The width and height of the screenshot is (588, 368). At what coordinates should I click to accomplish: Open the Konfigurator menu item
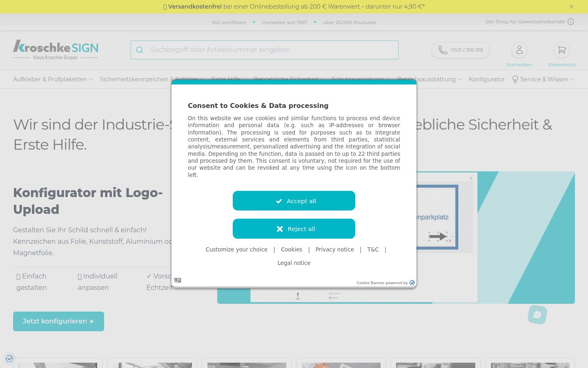pos(487,79)
